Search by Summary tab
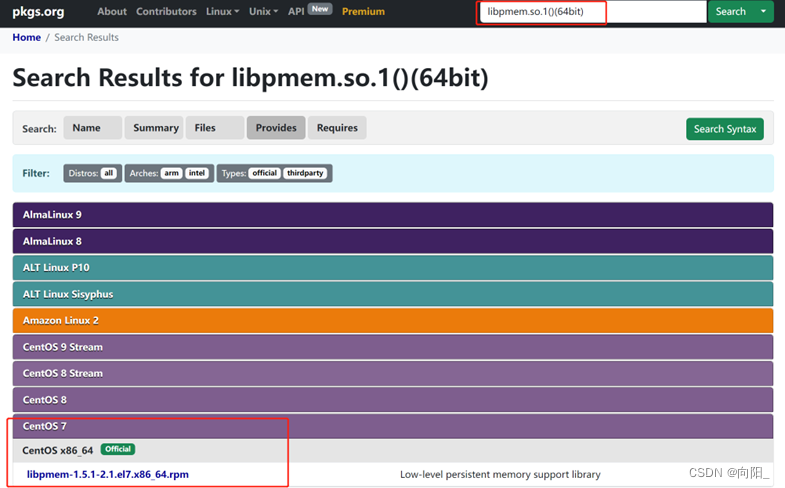This screenshot has width=785, height=488. click(154, 128)
